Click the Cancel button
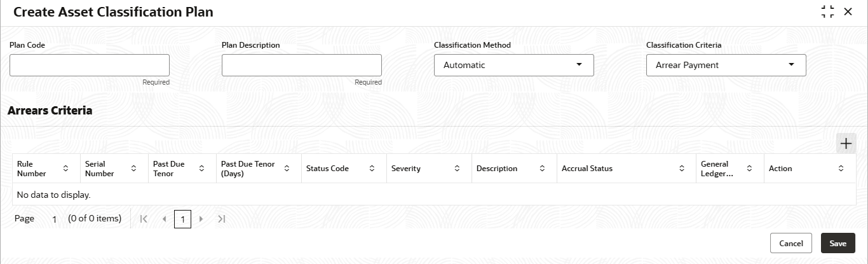This screenshot has width=868, height=264. pyautogui.click(x=791, y=243)
